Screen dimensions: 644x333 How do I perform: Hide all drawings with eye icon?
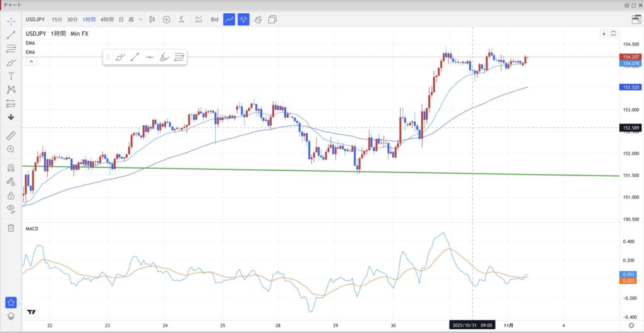tap(11, 208)
